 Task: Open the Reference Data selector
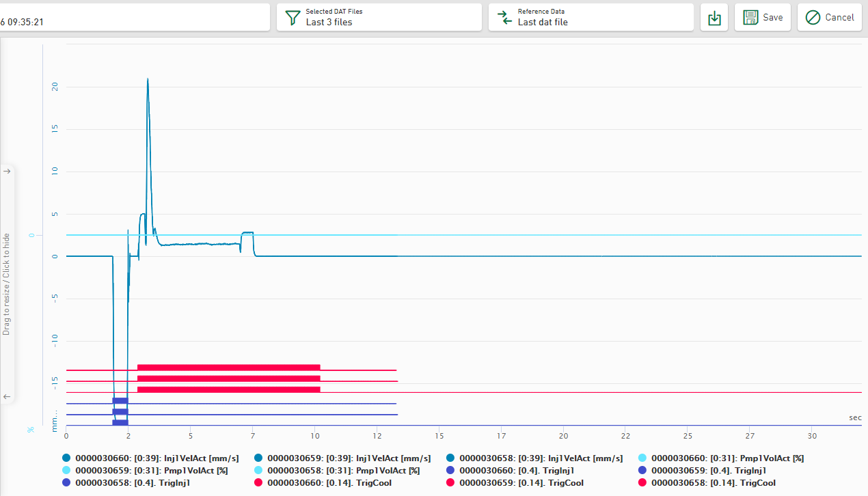tap(591, 17)
